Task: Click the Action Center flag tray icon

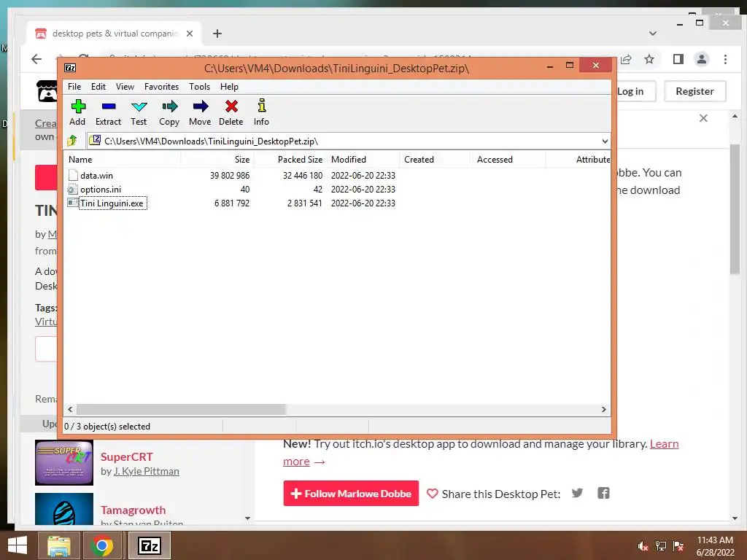Action: [x=678, y=546]
